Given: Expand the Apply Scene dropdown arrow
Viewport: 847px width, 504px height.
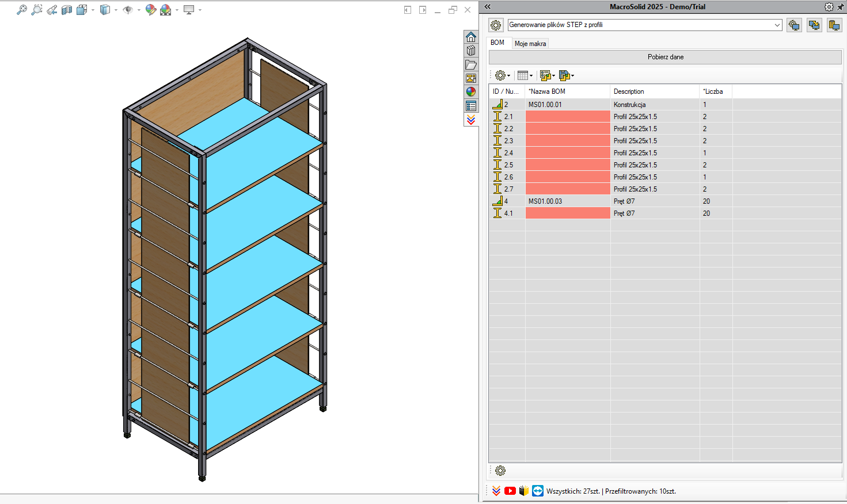Looking at the screenshot, I should click(177, 10).
